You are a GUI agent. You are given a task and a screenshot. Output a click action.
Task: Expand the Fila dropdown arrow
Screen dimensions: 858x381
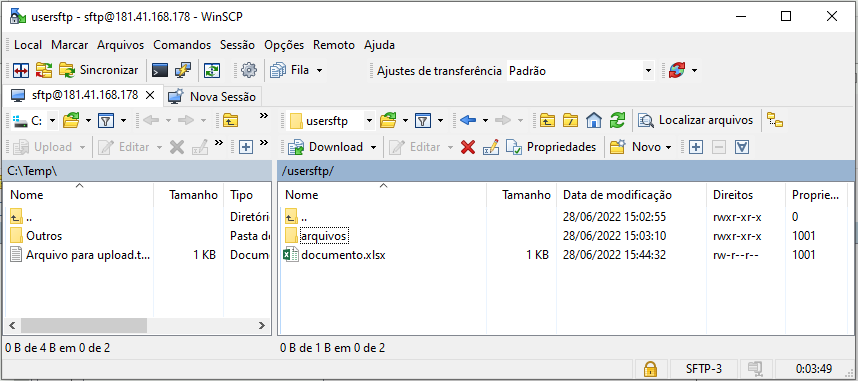320,71
